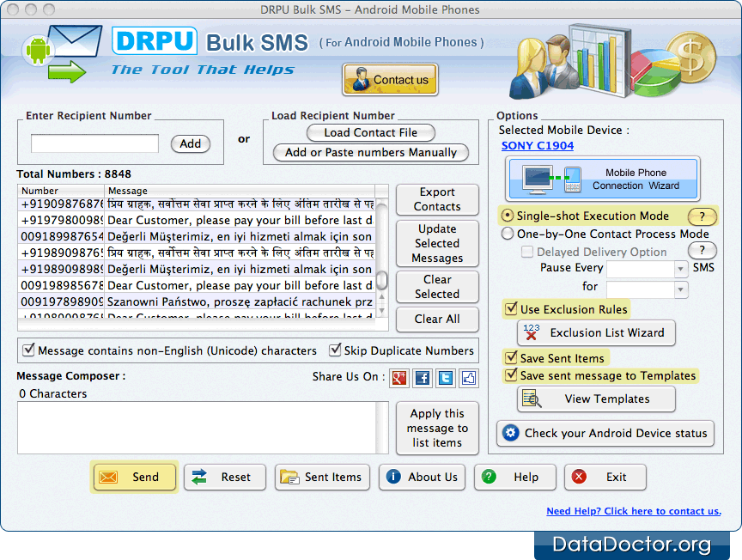Toggle Save sent message to Templates

(x=511, y=375)
